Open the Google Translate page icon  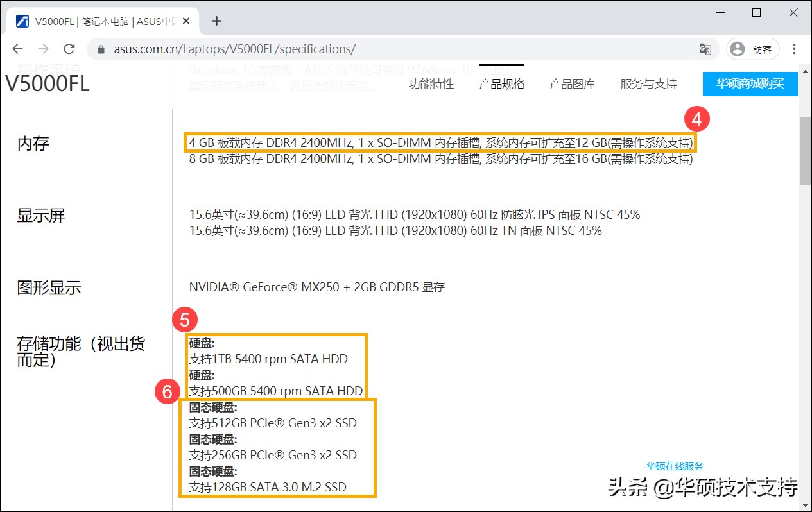coord(705,49)
